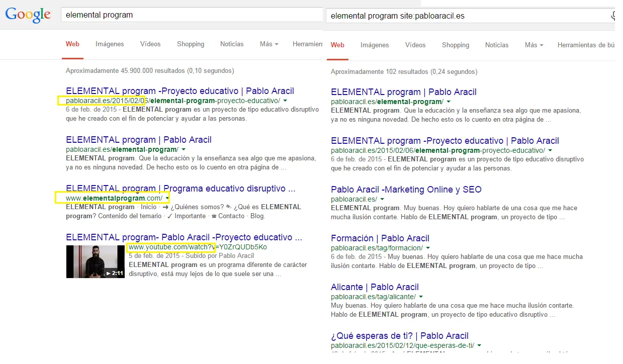
Task: Open Noticias tab in left results
Action: click(x=232, y=44)
